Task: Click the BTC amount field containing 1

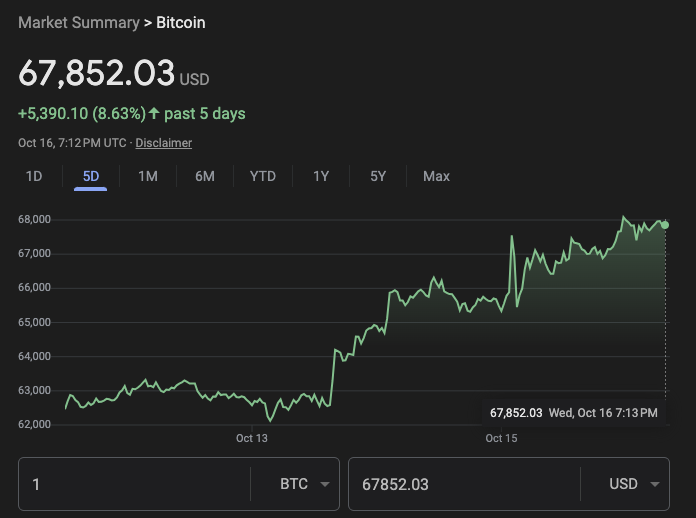Action: pyautogui.click(x=135, y=484)
